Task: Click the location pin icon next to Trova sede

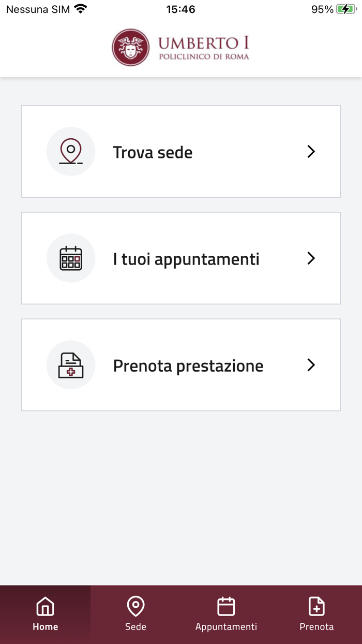Action: click(71, 151)
